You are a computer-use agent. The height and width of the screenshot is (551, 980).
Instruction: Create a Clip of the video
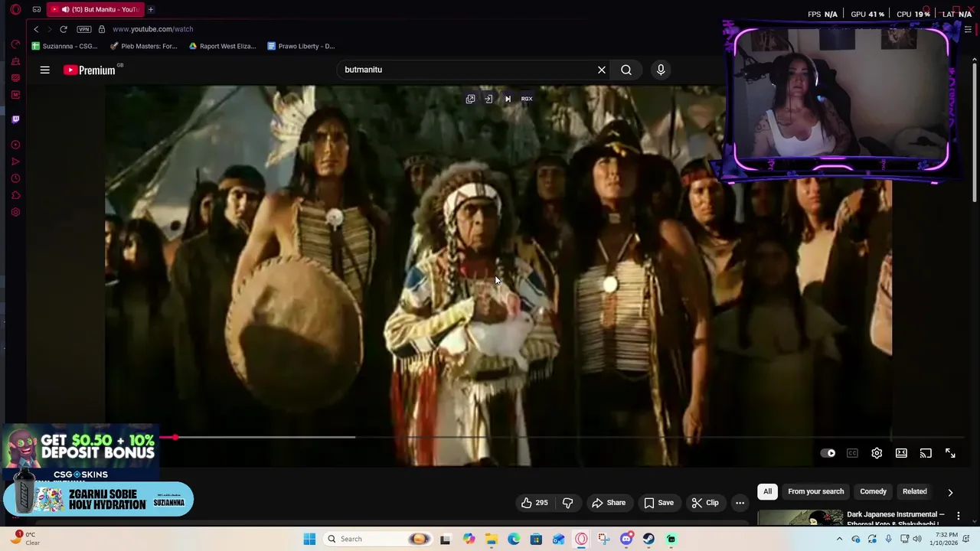(x=705, y=503)
